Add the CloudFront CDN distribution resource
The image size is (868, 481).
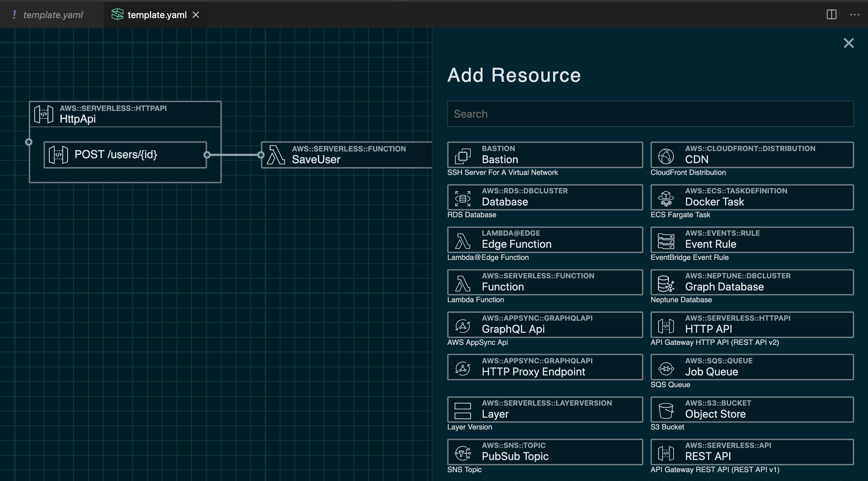[751, 154]
